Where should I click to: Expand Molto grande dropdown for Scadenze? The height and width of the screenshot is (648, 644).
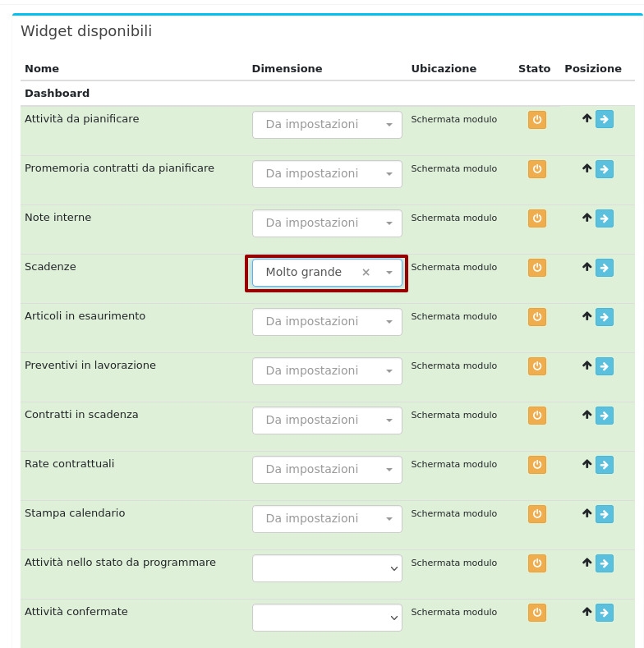click(x=389, y=273)
